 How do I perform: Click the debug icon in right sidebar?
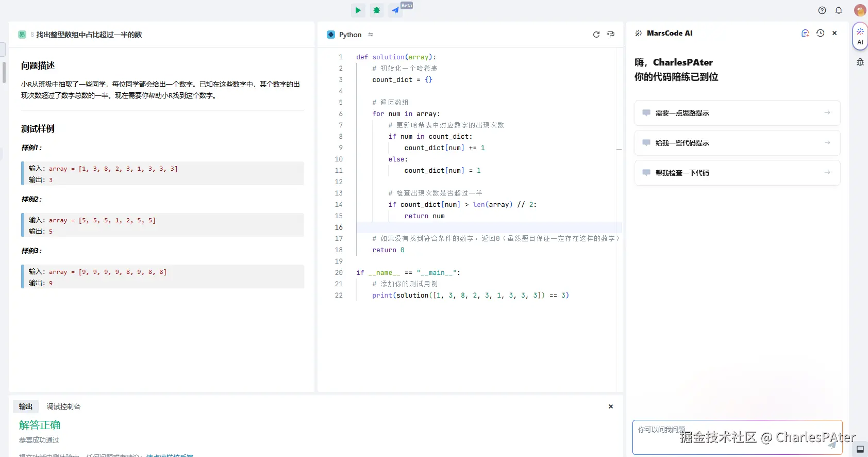click(x=860, y=62)
